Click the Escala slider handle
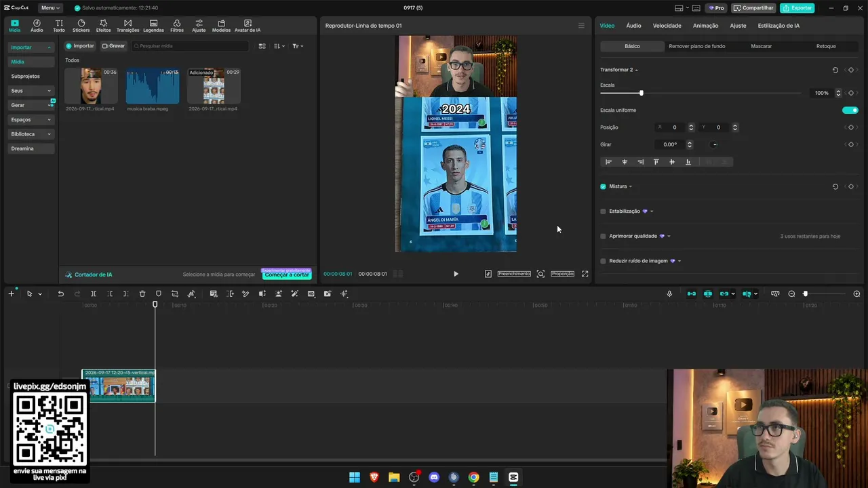 click(x=641, y=93)
